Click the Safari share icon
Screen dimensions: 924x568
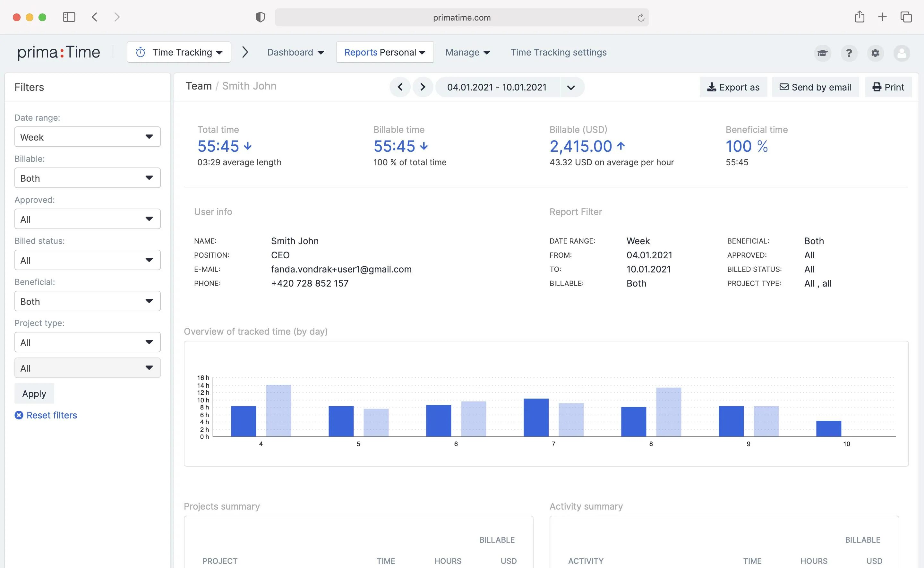(860, 17)
